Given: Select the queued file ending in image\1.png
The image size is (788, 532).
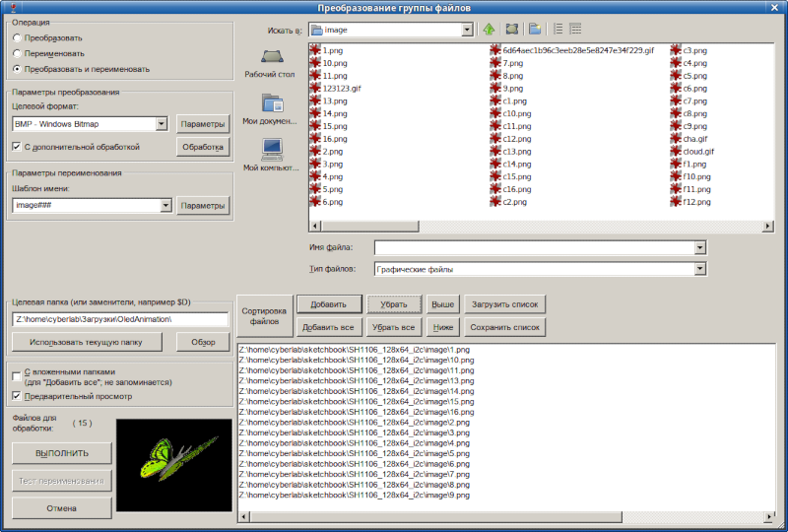Looking at the screenshot, I should [355, 350].
